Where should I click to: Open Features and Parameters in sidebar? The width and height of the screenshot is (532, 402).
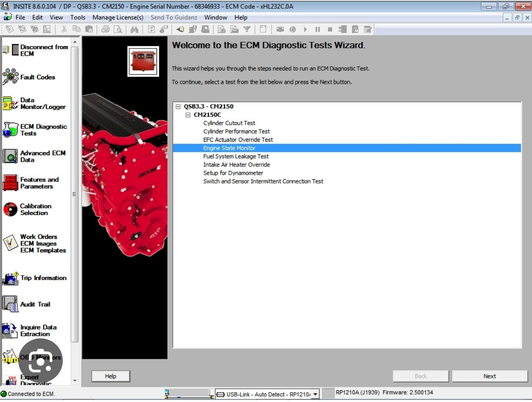pos(31,183)
